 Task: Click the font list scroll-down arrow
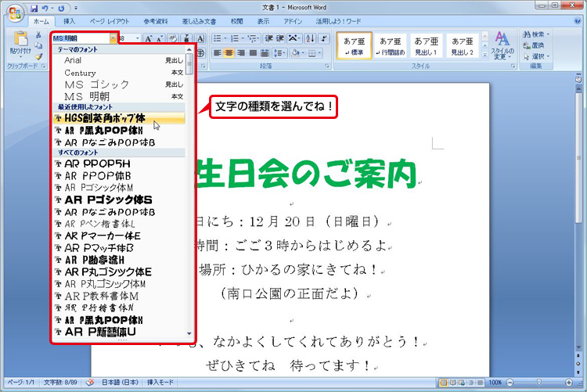click(189, 333)
